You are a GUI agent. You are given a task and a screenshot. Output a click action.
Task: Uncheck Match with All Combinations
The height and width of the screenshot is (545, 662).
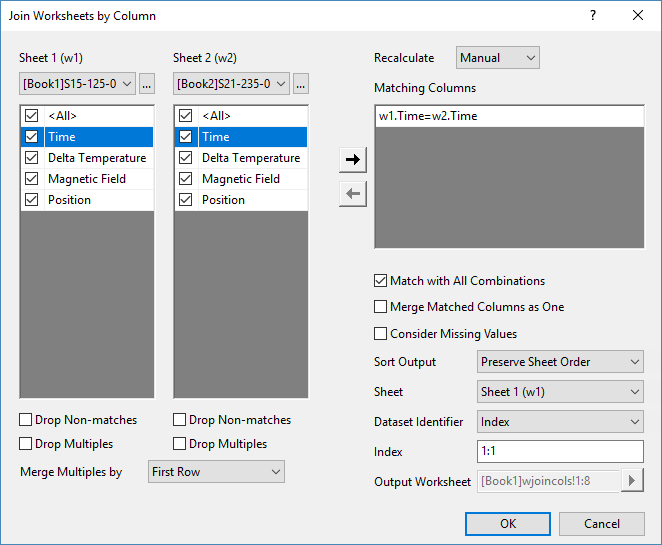(381, 281)
